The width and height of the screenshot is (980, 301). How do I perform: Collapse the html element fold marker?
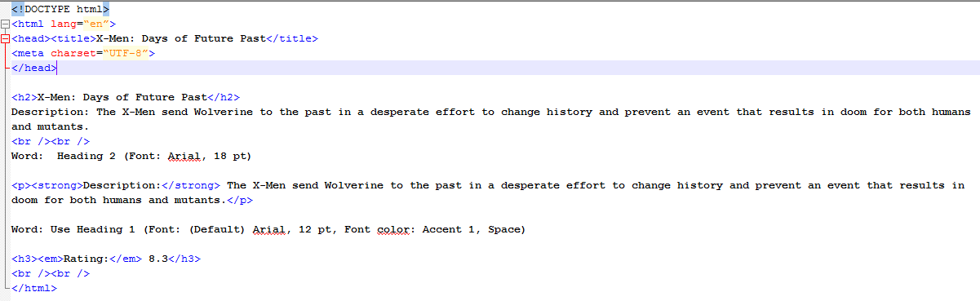point(5,24)
